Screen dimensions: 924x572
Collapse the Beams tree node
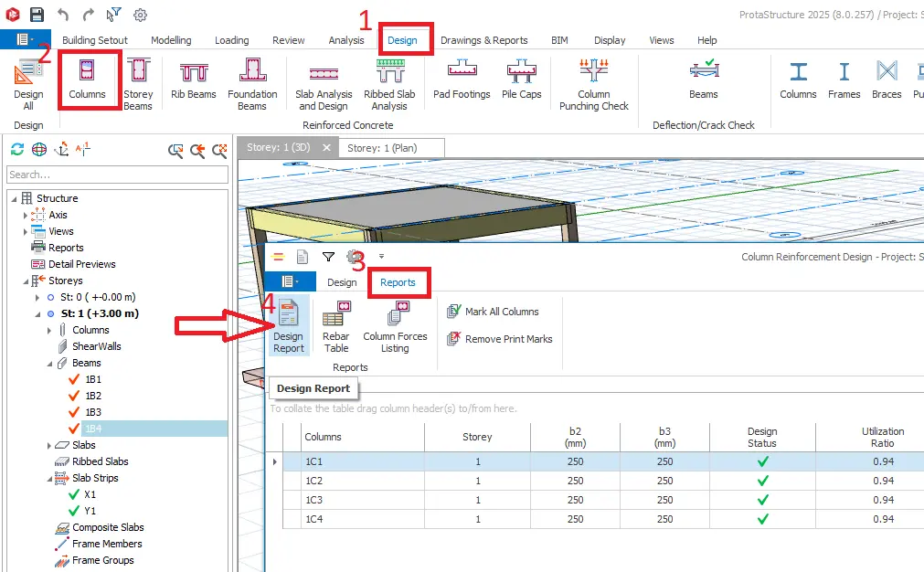[49, 364]
